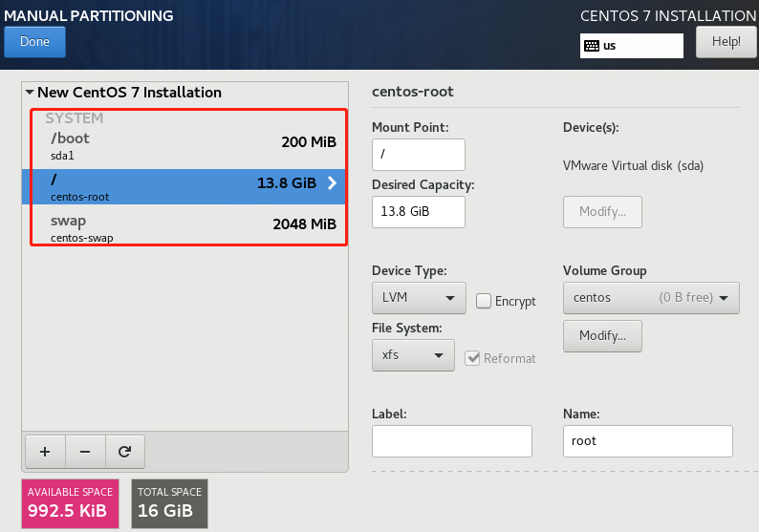Focus the Desired Capacity field
The width and height of the screenshot is (759, 532).
pos(419,212)
